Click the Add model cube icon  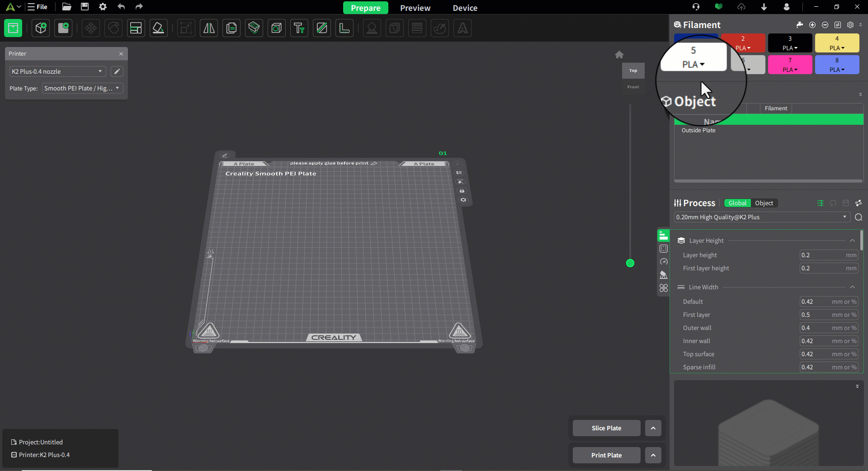pyautogui.click(x=41, y=28)
